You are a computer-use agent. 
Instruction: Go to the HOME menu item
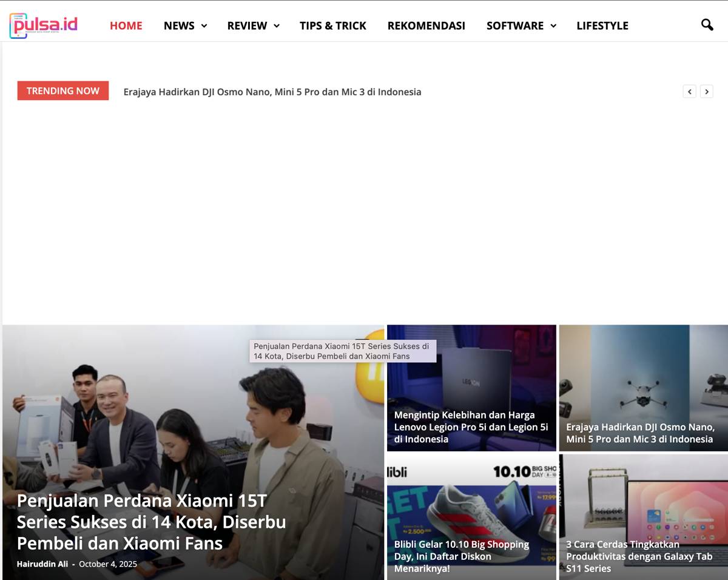[126, 25]
